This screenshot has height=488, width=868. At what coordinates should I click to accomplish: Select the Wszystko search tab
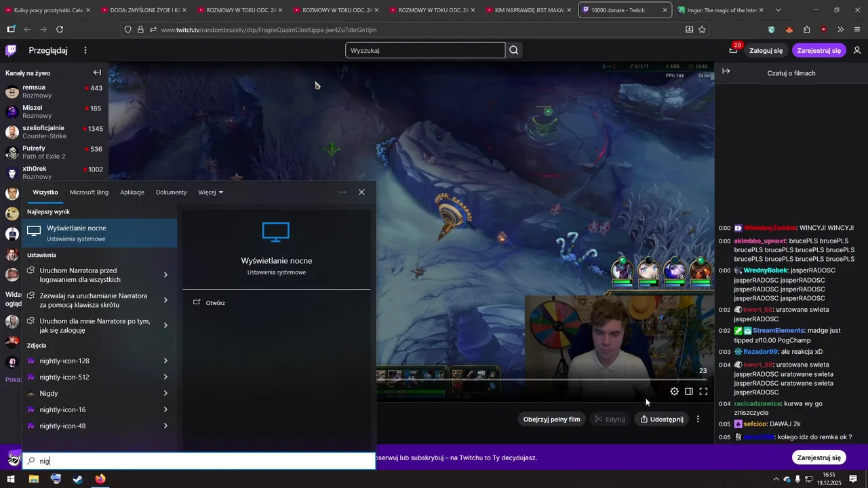[x=45, y=192]
